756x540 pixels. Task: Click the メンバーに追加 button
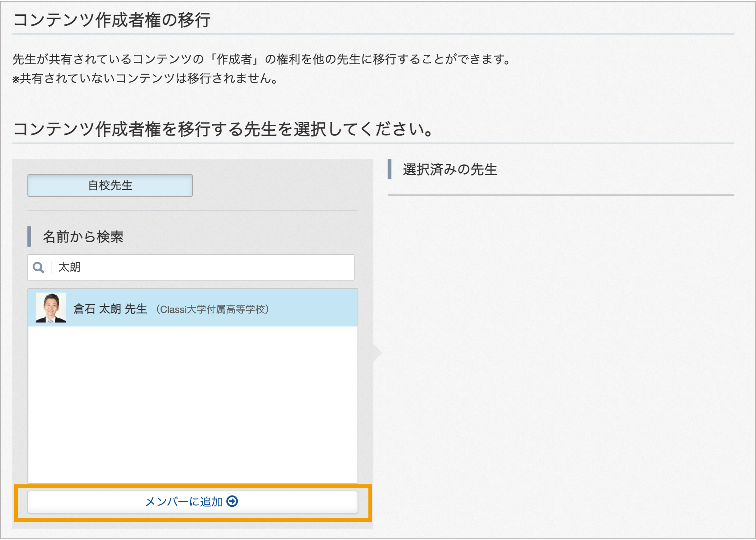tap(193, 502)
